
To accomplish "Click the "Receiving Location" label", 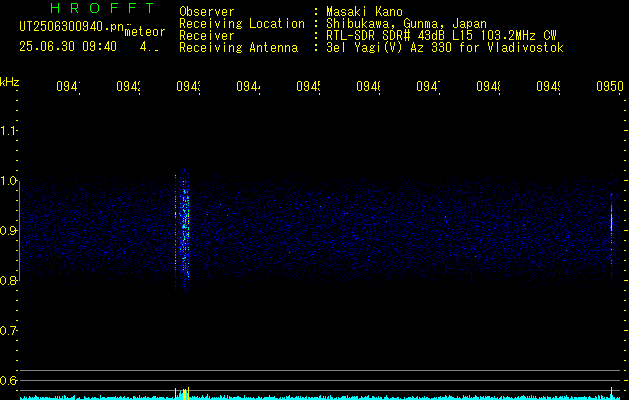I will [242, 24].
